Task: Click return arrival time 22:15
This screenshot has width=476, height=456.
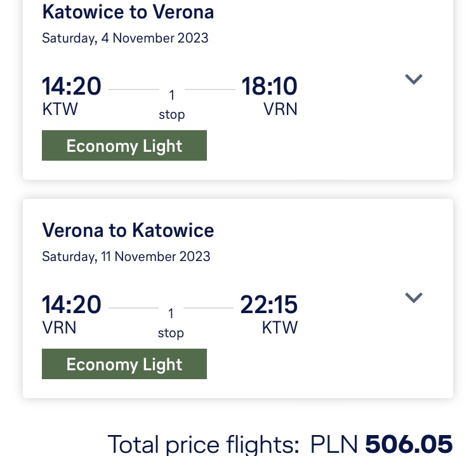Action: tap(268, 305)
